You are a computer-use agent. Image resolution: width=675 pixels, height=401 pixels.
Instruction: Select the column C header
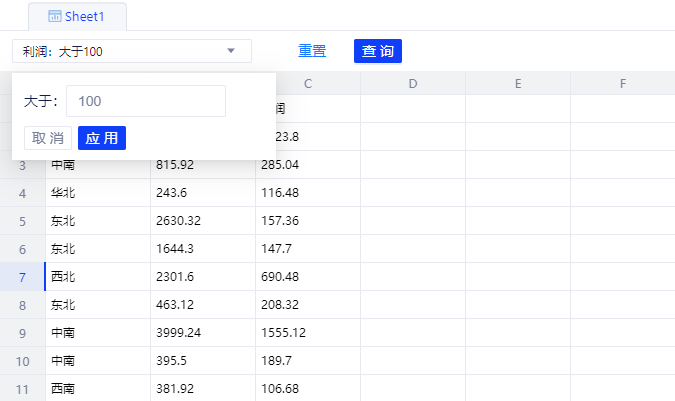coord(307,84)
